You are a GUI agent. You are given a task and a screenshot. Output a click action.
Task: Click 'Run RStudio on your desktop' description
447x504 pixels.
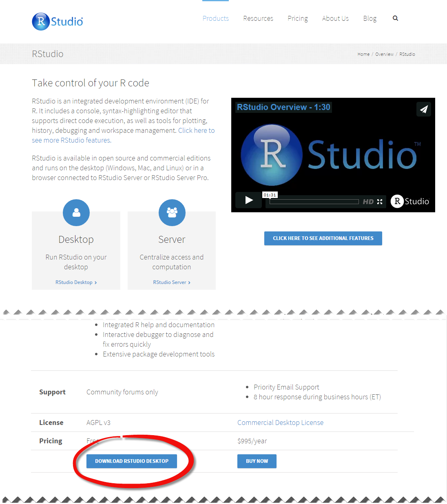[76, 262]
